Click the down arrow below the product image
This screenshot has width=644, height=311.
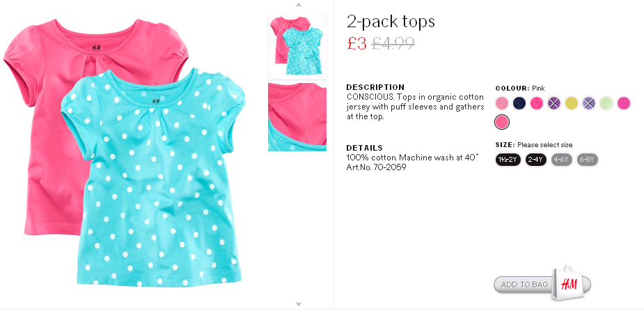[x=299, y=304]
